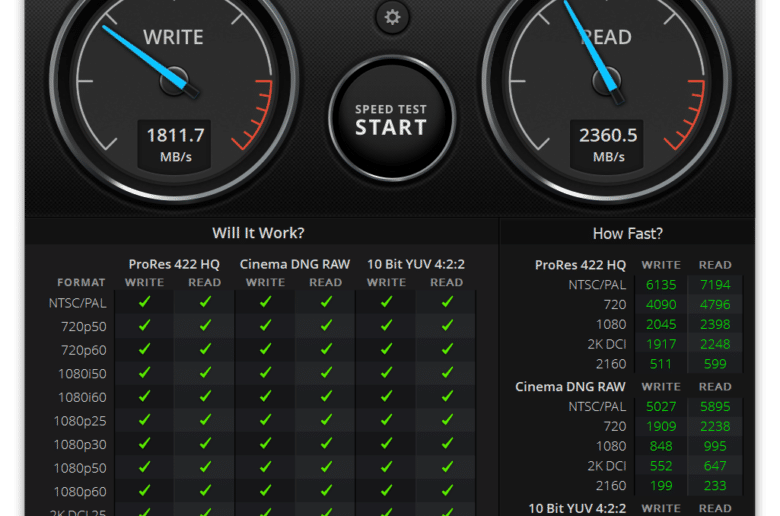Click the 1080p50 Cinema DNG RAW write checkmark
Viewport: 780px width, 516px height.
click(x=266, y=467)
